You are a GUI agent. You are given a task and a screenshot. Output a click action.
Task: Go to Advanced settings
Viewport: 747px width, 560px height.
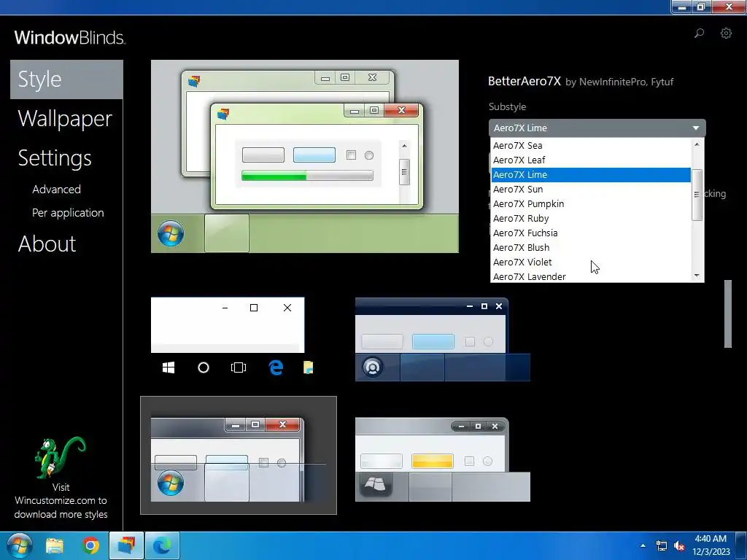point(56,189)
